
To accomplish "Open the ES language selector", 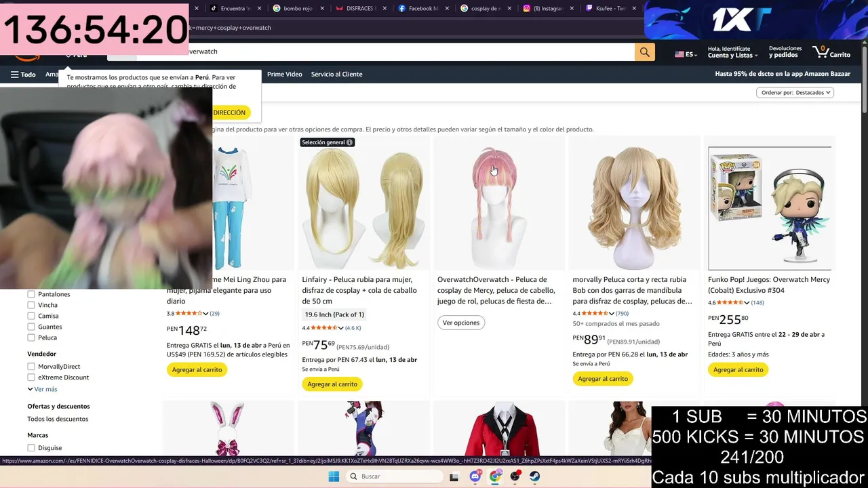I will pos(686,54).
